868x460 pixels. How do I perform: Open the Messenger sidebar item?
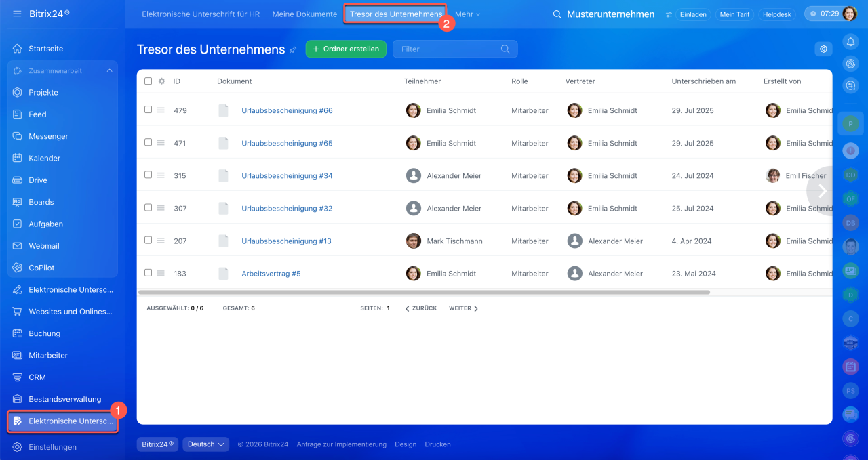point(48,136)
